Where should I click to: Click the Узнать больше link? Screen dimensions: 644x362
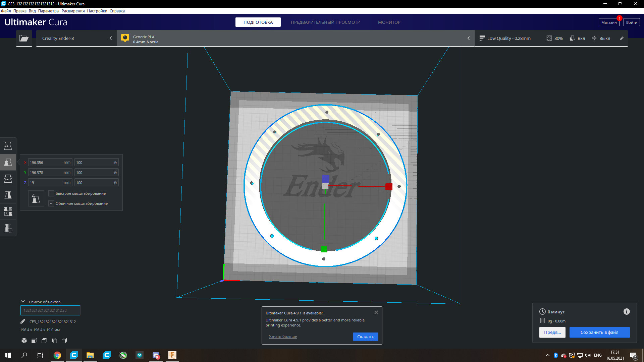(283, 337)
